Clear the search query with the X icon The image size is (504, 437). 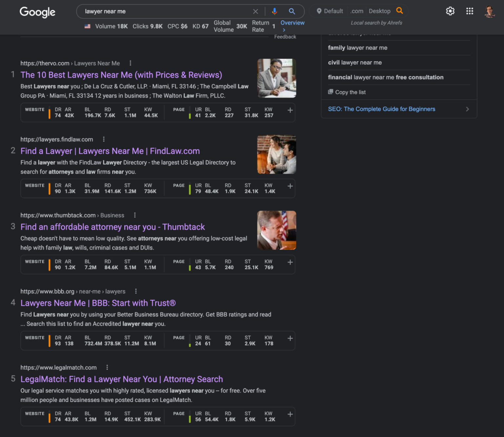256,11
